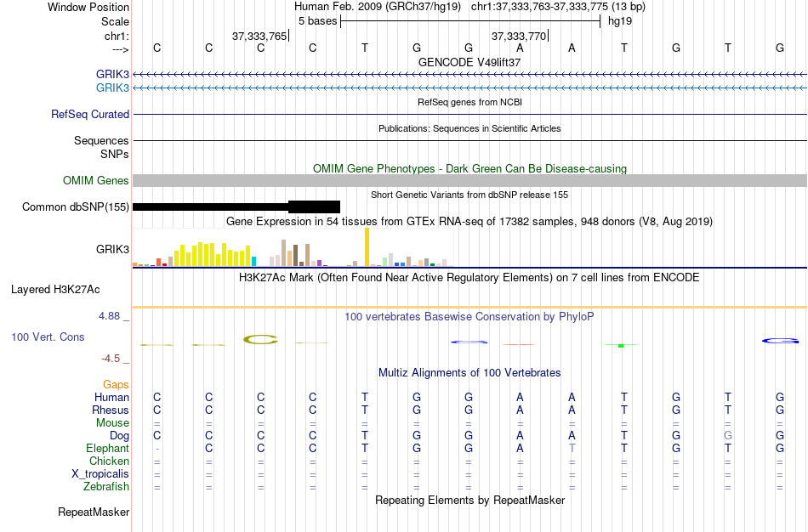Screen dimensions: 808x532
Task: Click the Human species row label
Action: pos(111,397)
